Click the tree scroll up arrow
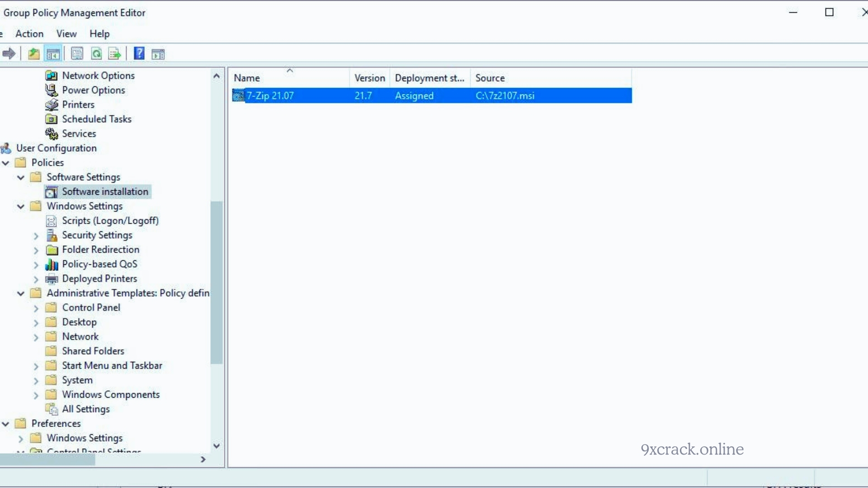The width and height of the screenshot is (868, 488). click(x=217, y=76)
